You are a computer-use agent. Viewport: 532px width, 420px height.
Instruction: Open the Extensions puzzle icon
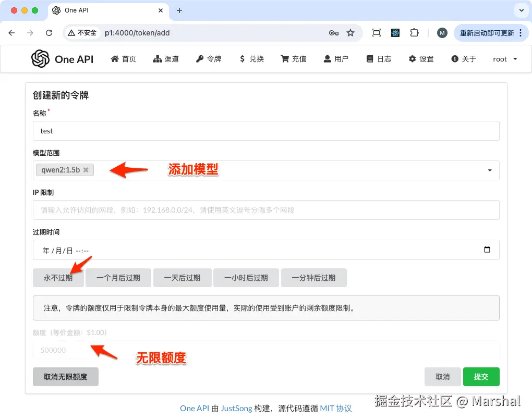(x=414, y=33)
